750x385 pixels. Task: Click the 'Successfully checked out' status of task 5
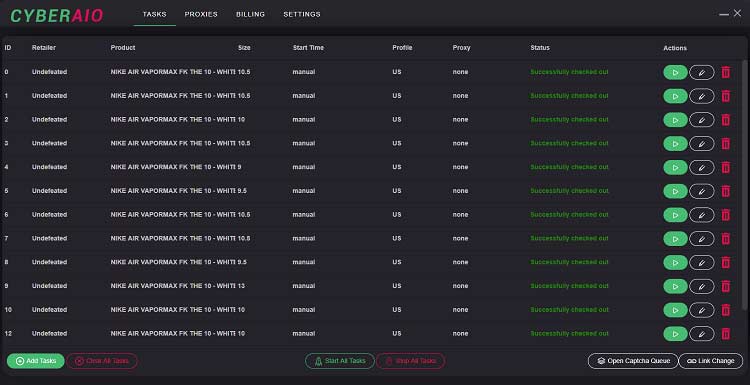[569, 191]
